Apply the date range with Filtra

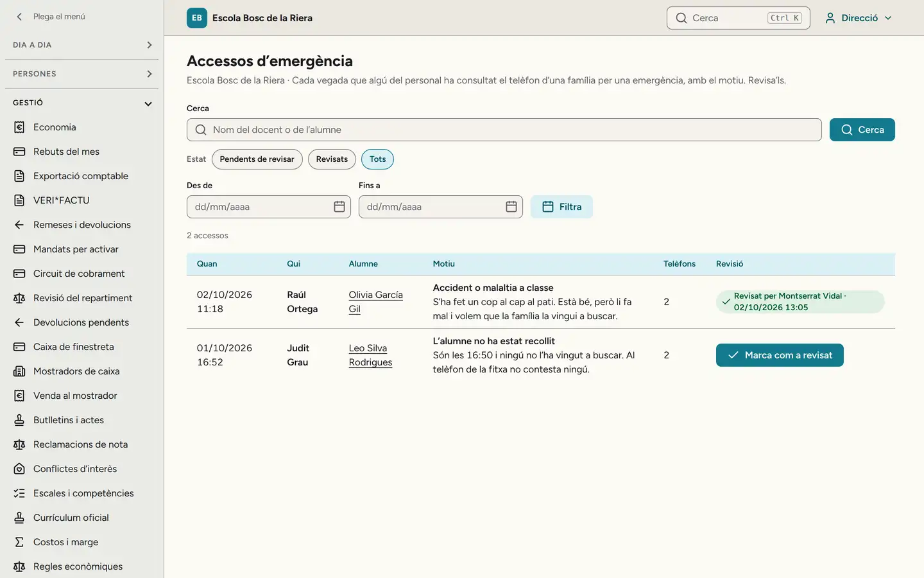pyautogui.click(x=561, y=207)
